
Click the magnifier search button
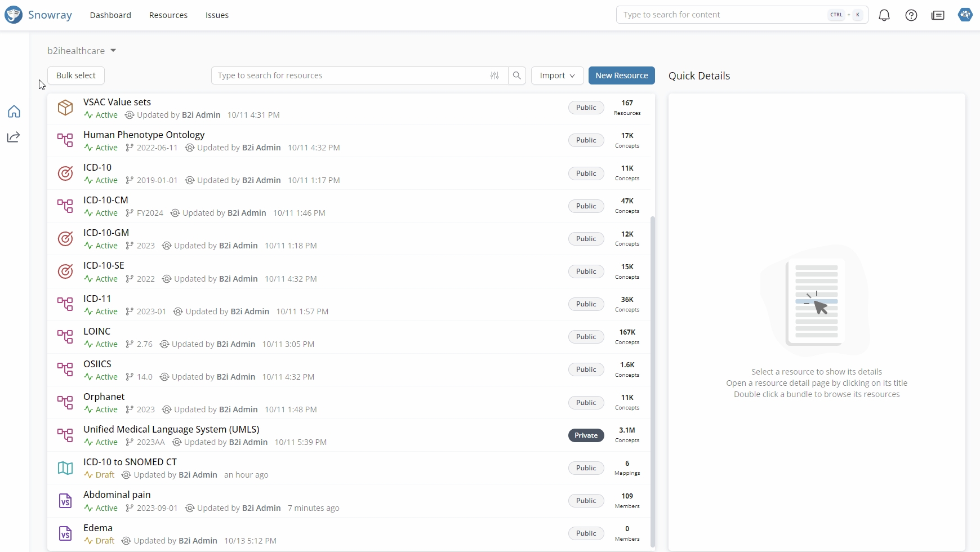[x=517, y=75]
